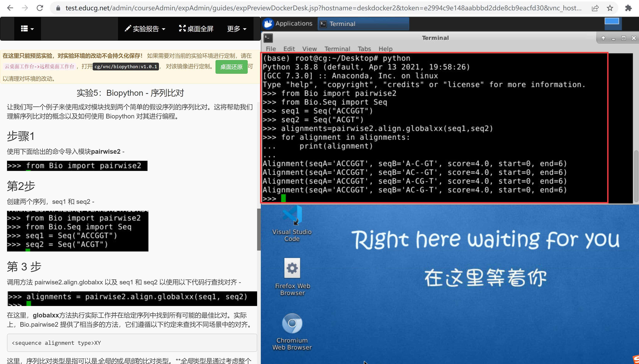Click the 实验5：Biopython - 序列比对 title
This screenshot has width=639, height=364.
[130, 93]
